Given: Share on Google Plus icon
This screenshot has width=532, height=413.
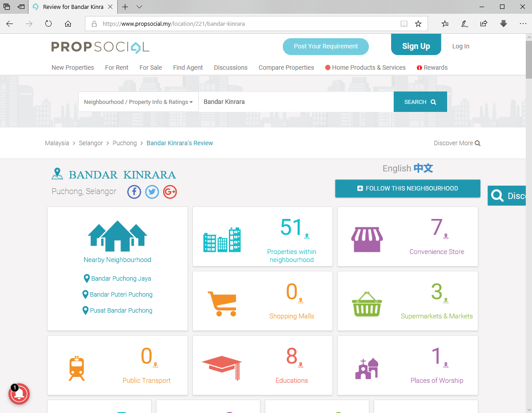Looking at the screenshot, I should (170, 192).
